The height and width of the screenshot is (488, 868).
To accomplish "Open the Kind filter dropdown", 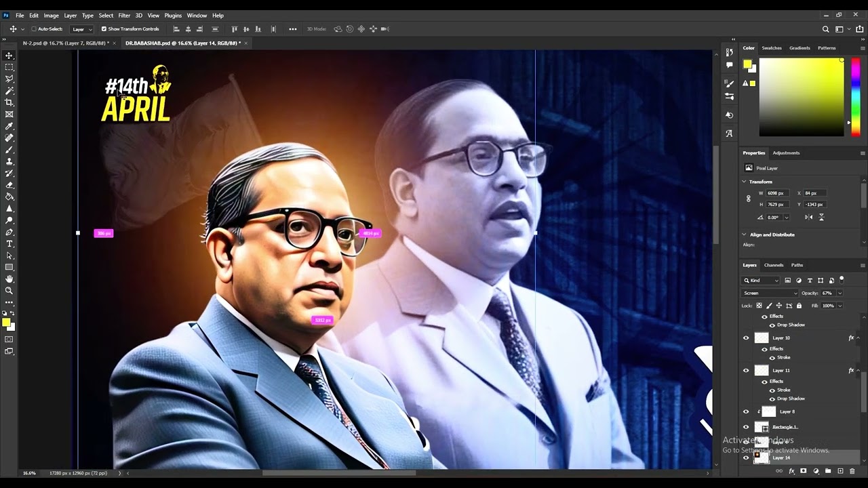I will point(761,280).
